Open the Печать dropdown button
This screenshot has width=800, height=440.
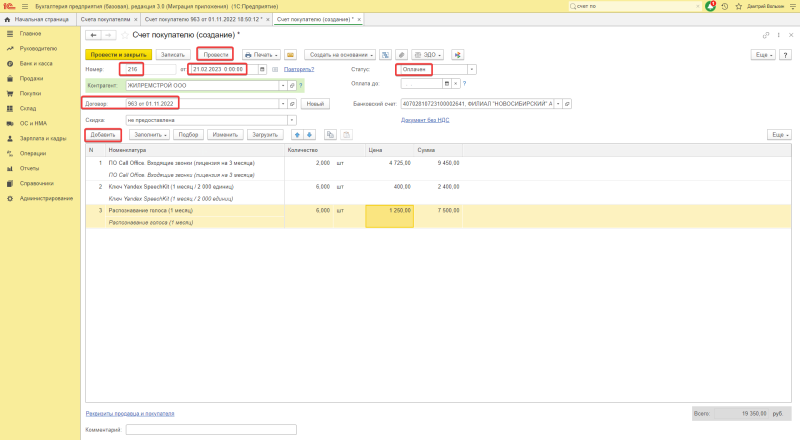261,55
